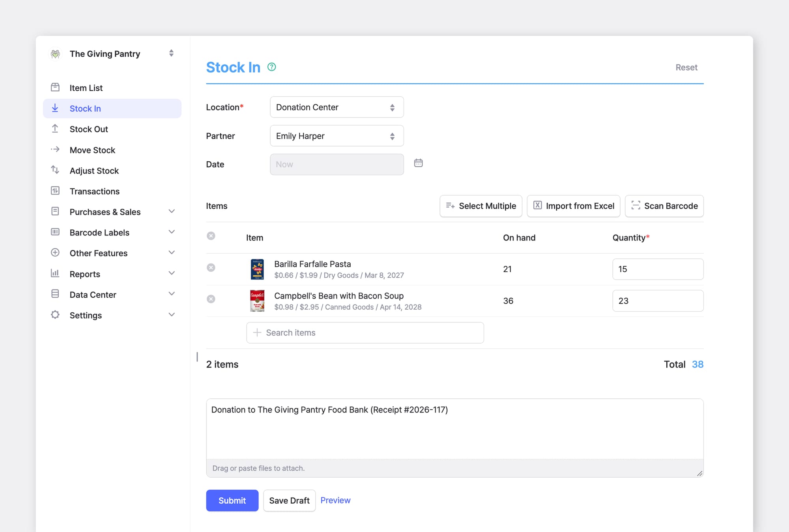This screenshot has width=789, height=532.
Task: Click the Submit button
Action: (x=232, y=500)
